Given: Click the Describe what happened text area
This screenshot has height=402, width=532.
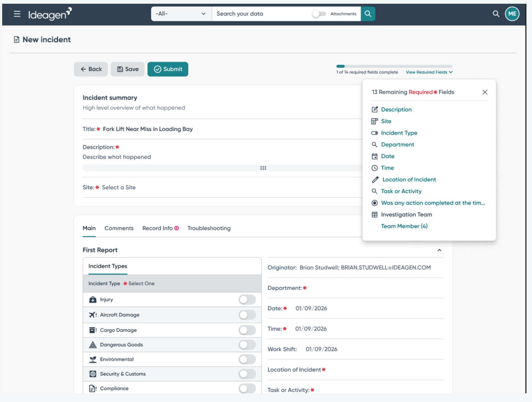Looking at the screenshot, I should pos(117,157).
